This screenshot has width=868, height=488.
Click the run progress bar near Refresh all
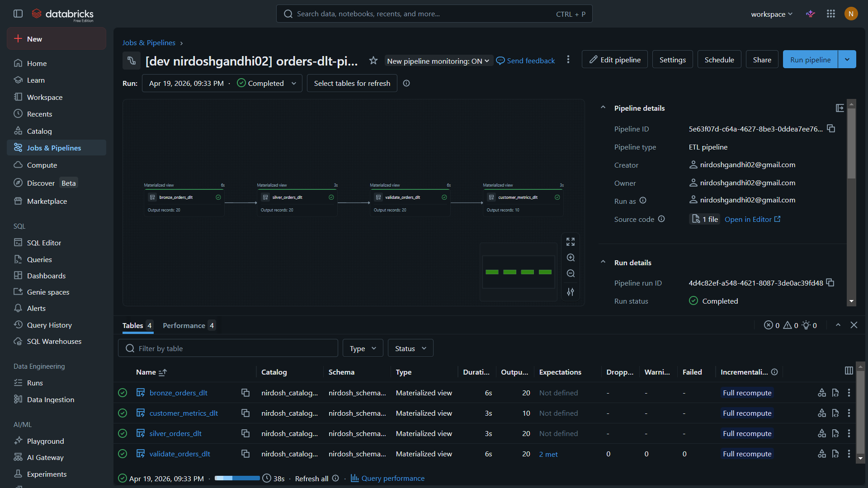coord(237,478)
